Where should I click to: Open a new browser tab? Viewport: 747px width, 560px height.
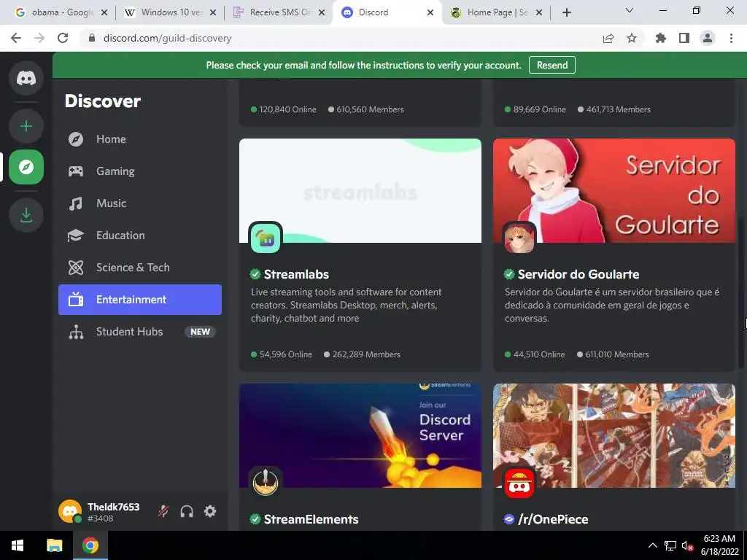[566, 12]
